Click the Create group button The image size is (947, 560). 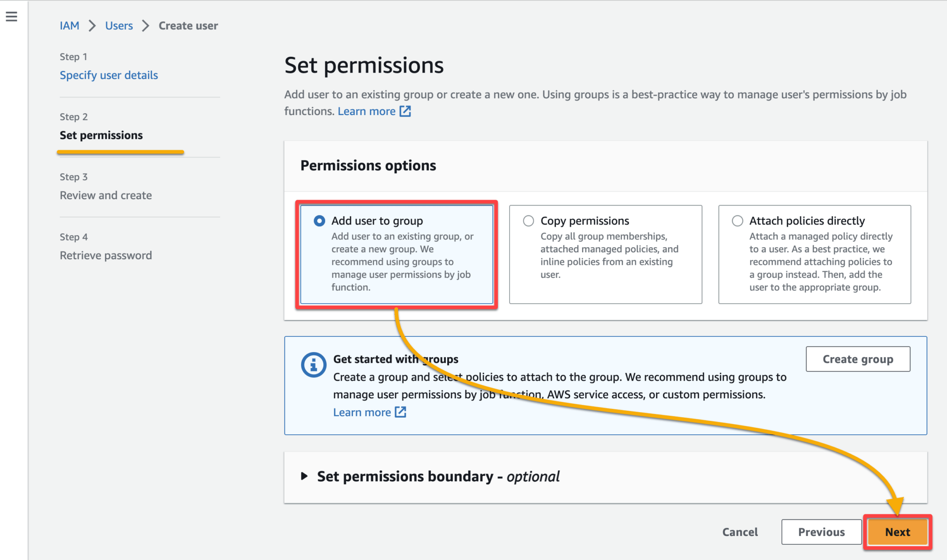858,359
